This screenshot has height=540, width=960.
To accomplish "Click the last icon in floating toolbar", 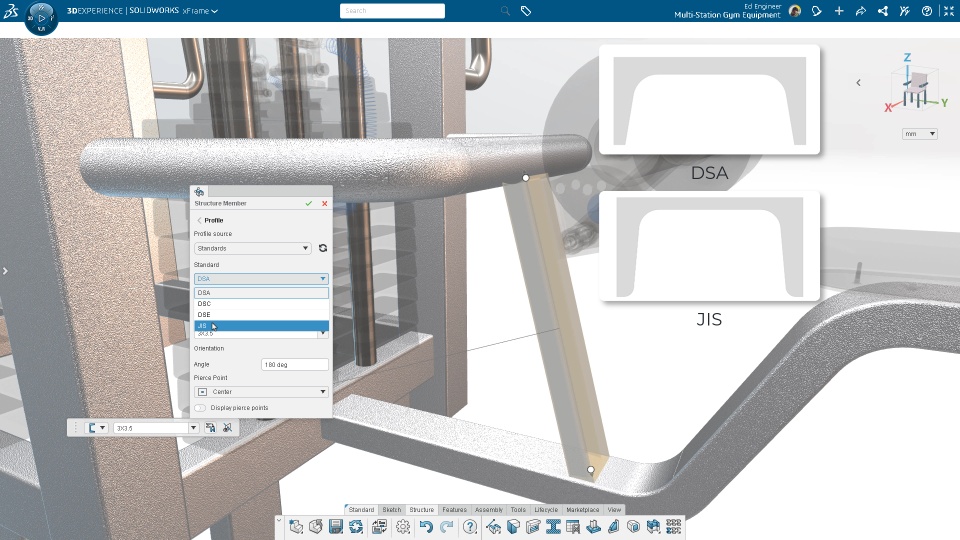I will [227, 428].
